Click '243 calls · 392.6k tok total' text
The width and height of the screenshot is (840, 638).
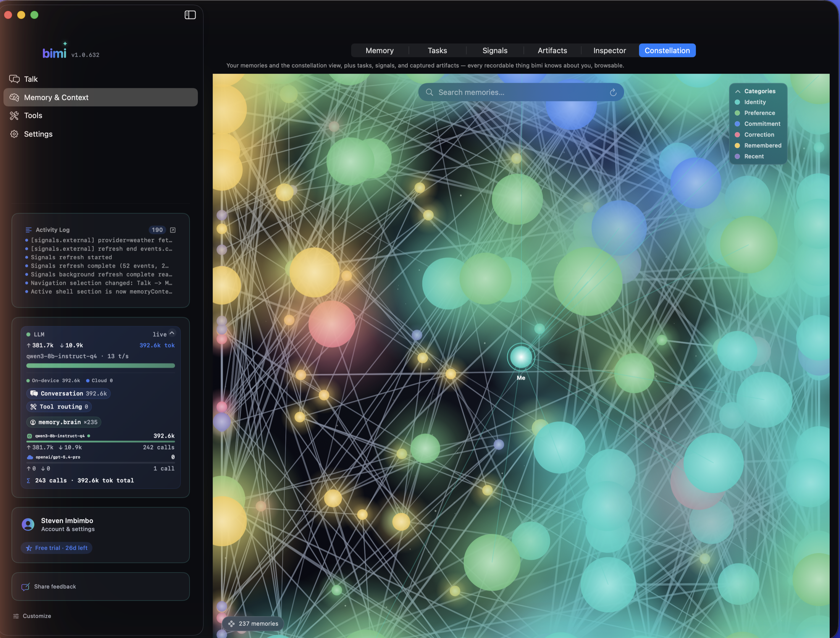[x=84, y=481]
